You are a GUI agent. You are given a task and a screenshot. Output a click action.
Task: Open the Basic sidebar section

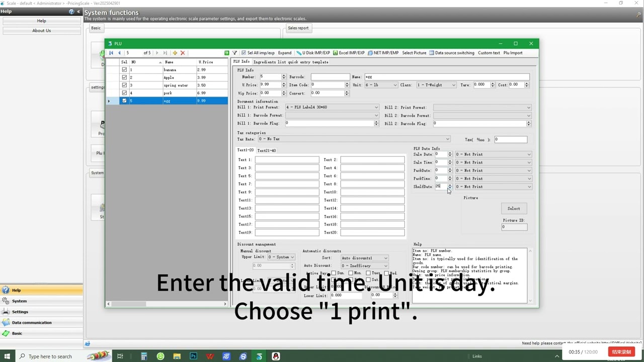(41, 333)
